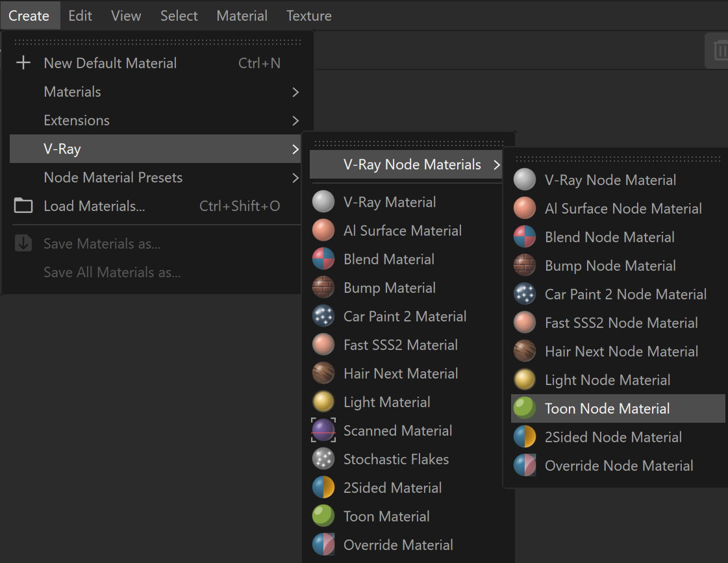Open the Material menu
This screenshot has width=728, height=563.
coord(242,16)
